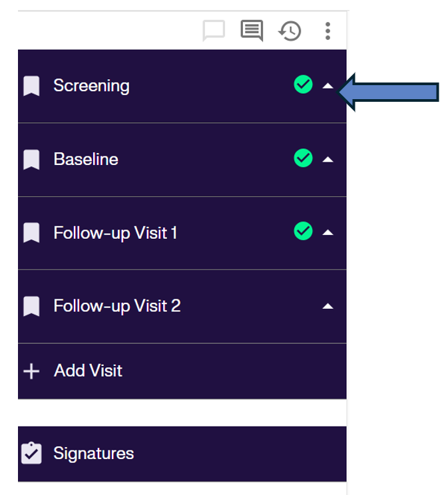
Task: Open the filled comments icon
Action: click(x=252, y=31)
